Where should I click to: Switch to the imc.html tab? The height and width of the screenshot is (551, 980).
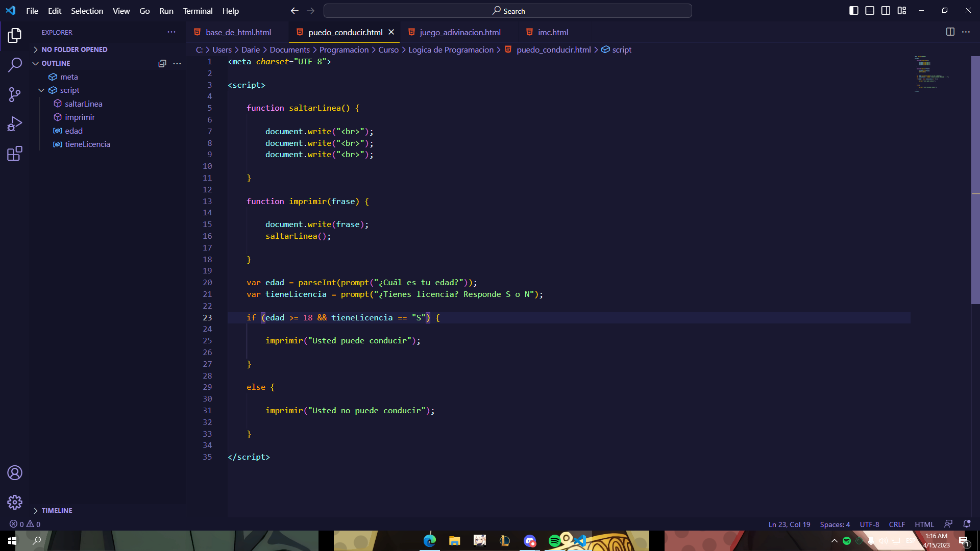[553, 32]
